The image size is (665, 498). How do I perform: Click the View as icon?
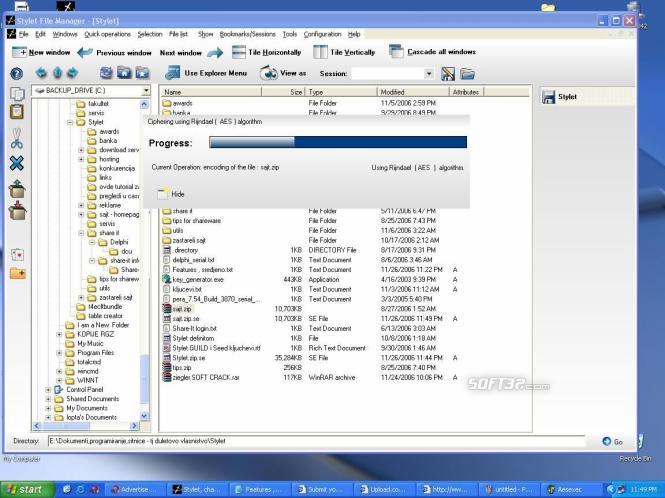(x=268, y=73)
